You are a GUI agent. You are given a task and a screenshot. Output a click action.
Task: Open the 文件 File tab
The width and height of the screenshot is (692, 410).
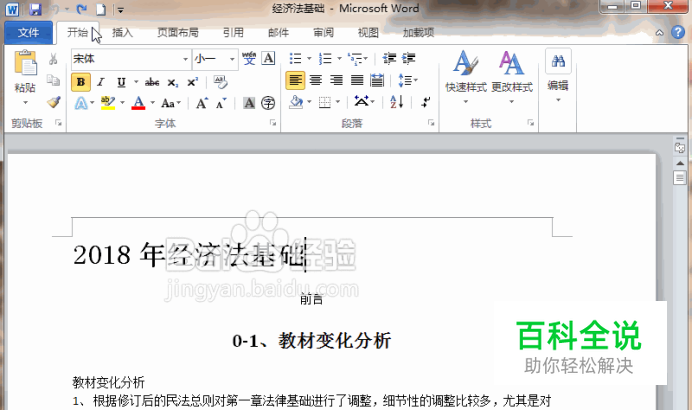(x=28, y=33)
